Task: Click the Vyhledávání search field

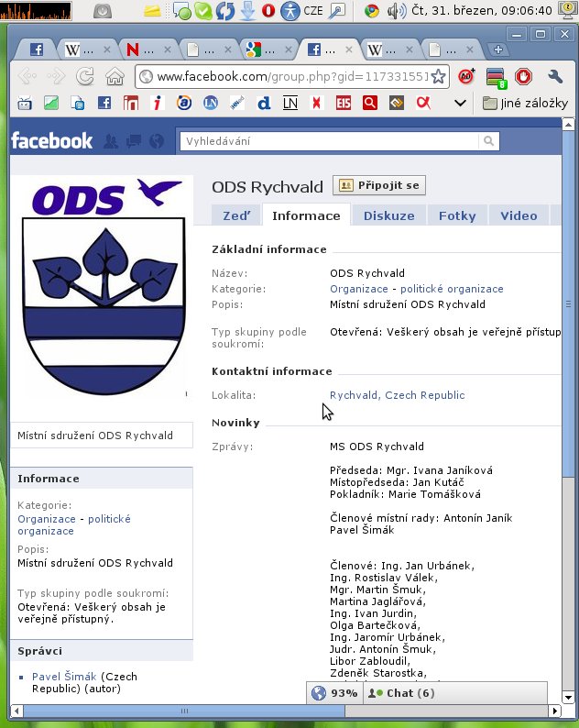Action: 330,140
